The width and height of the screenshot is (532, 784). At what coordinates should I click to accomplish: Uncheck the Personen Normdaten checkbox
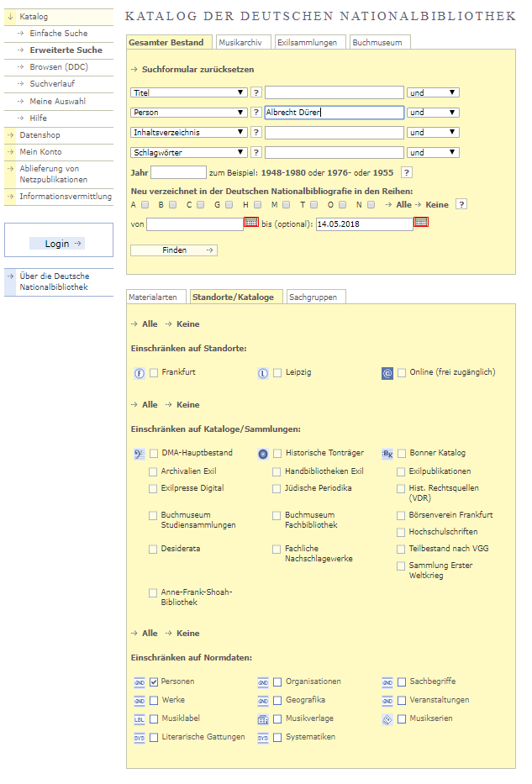[154, 682]
